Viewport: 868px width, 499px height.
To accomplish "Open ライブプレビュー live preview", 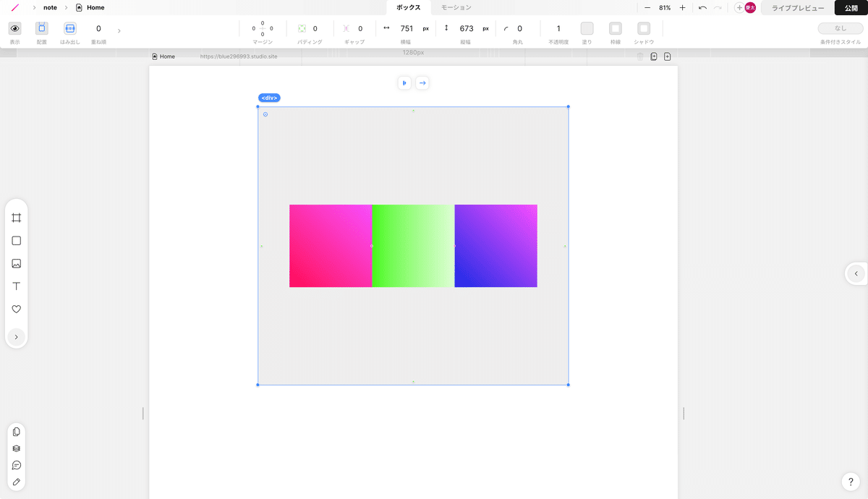I will (798, 7).
